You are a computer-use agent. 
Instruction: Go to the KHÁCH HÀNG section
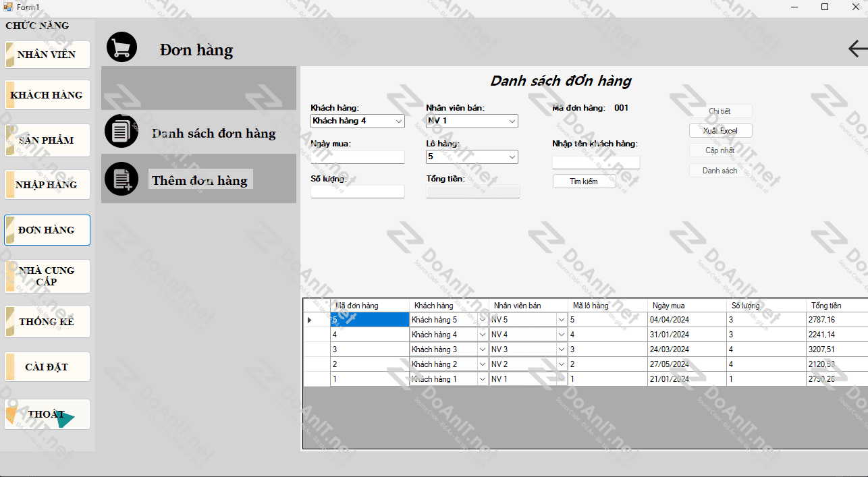coord(47,95)
